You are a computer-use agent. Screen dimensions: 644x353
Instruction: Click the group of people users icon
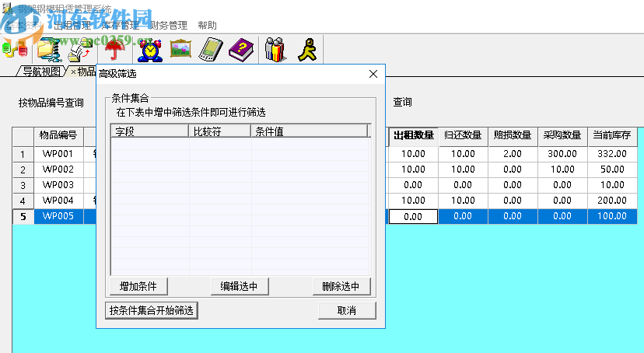[x=275, y=50]
